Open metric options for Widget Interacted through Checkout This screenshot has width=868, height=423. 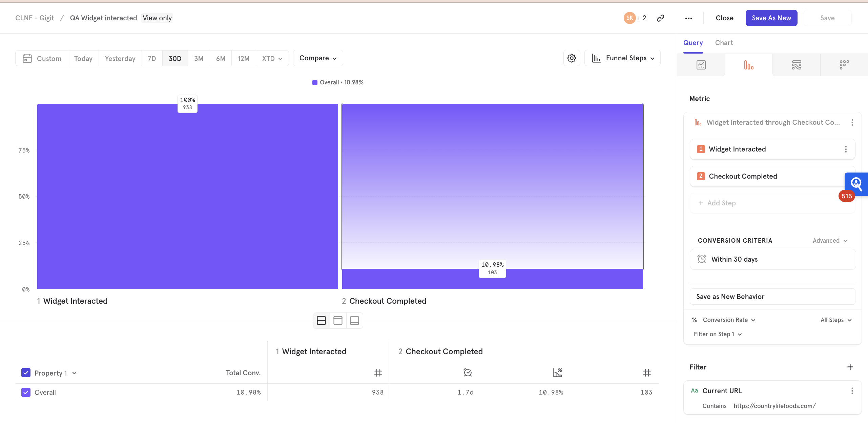pyautogui.click(x=852, y=122)
